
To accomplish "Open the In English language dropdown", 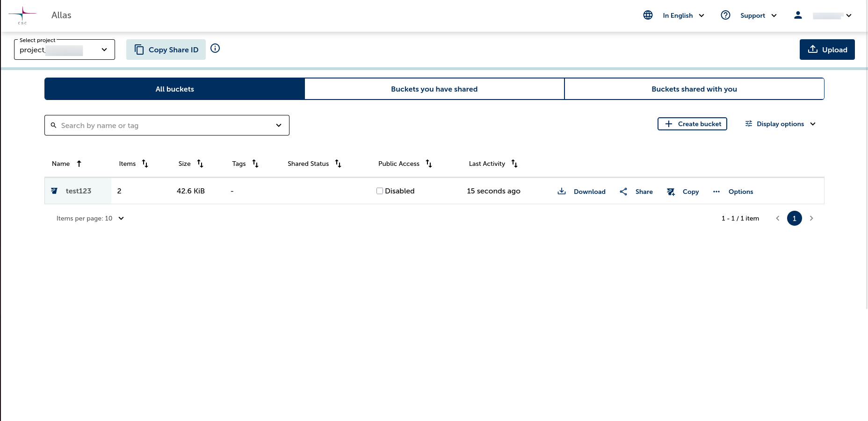I will [x=683, y=15].
